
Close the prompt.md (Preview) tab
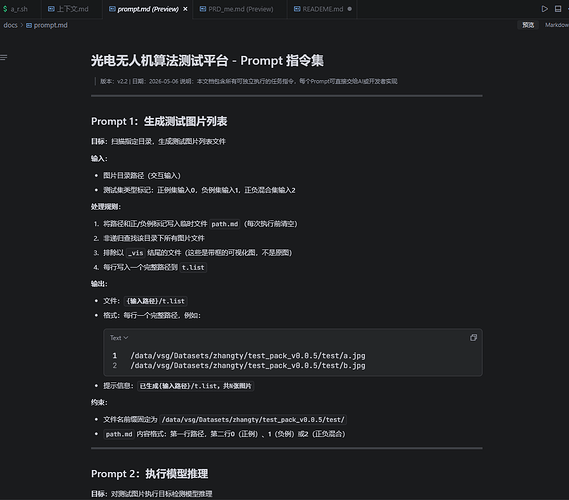point(185,9)
